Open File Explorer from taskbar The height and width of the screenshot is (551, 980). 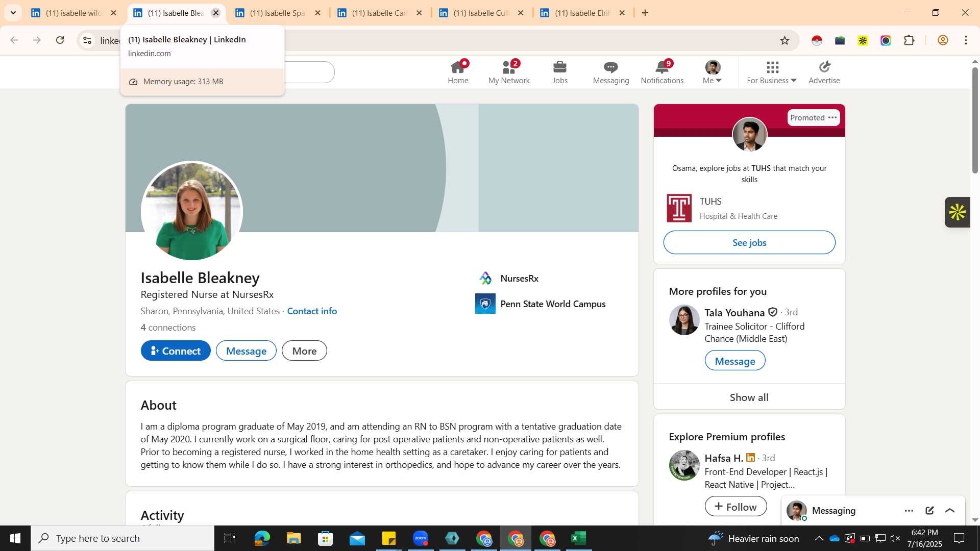(x=293, y=538)
